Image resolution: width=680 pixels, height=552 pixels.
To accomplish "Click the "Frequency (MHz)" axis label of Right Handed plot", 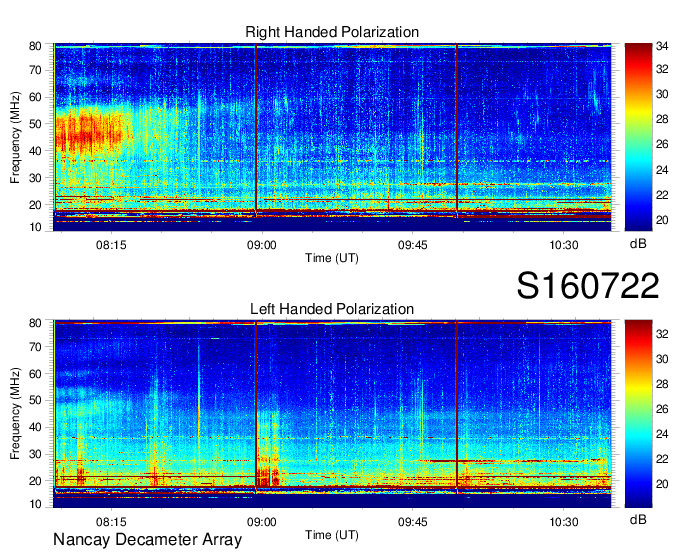I will tap(15, 137).
